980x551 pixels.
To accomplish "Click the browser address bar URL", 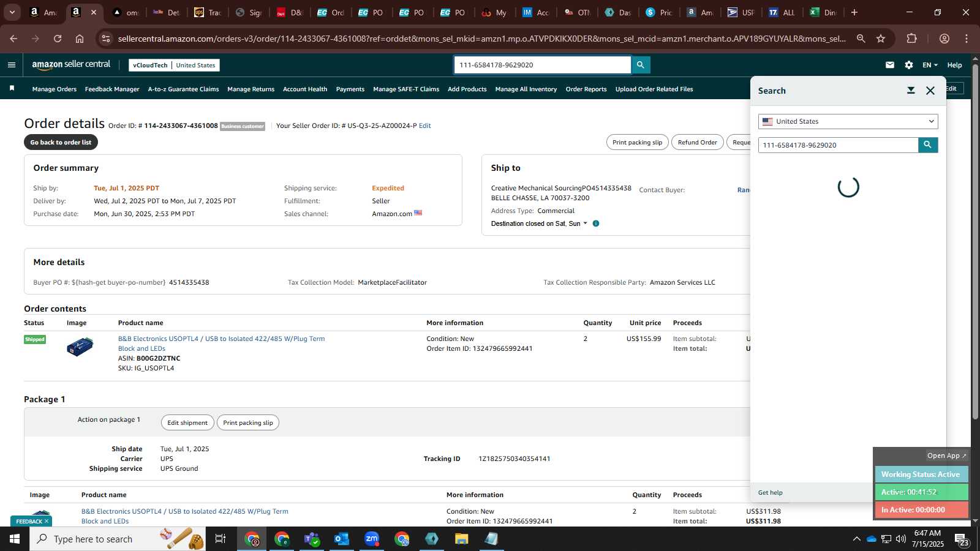I will tap(481, 39).
